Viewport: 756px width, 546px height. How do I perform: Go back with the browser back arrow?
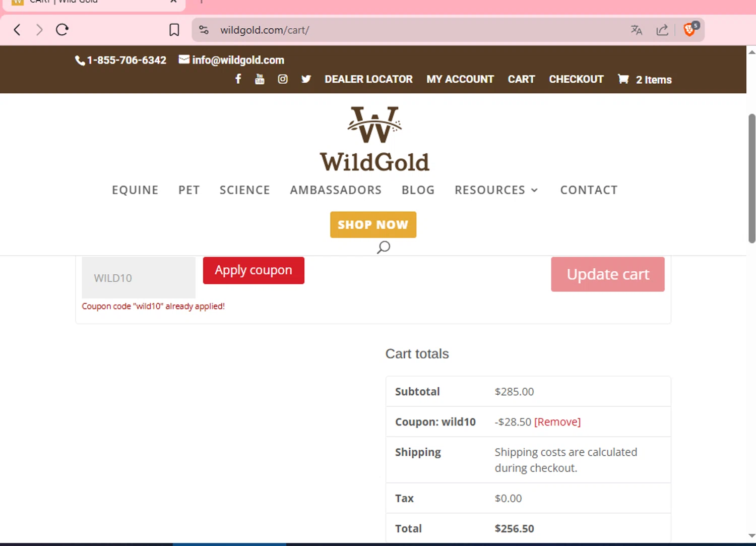click(x=17, y=30)
